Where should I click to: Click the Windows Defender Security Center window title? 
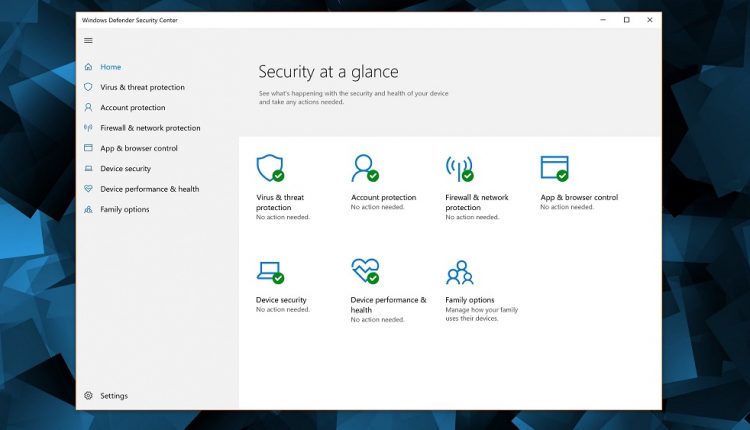[130, 20]
